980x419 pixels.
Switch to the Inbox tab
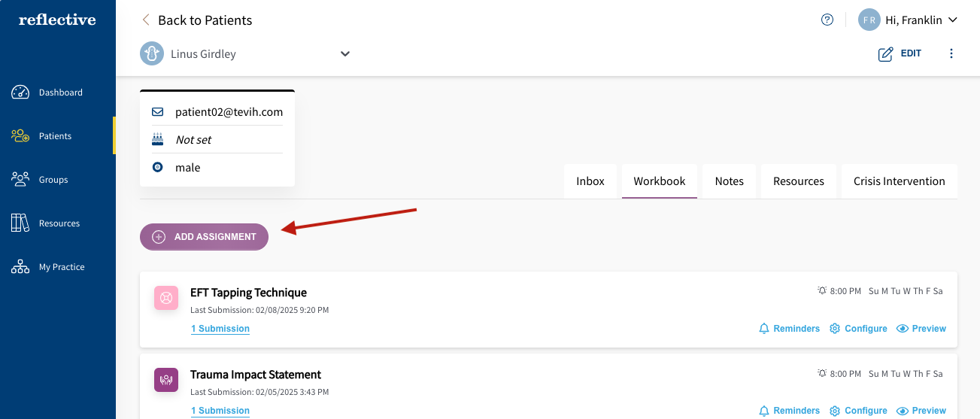(x=590, y=181)
